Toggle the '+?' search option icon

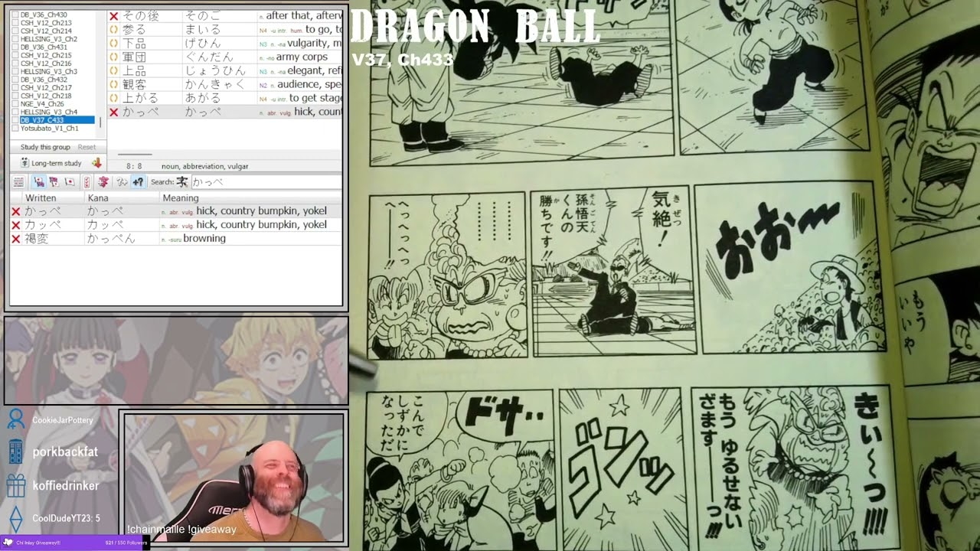click(138, 182)
